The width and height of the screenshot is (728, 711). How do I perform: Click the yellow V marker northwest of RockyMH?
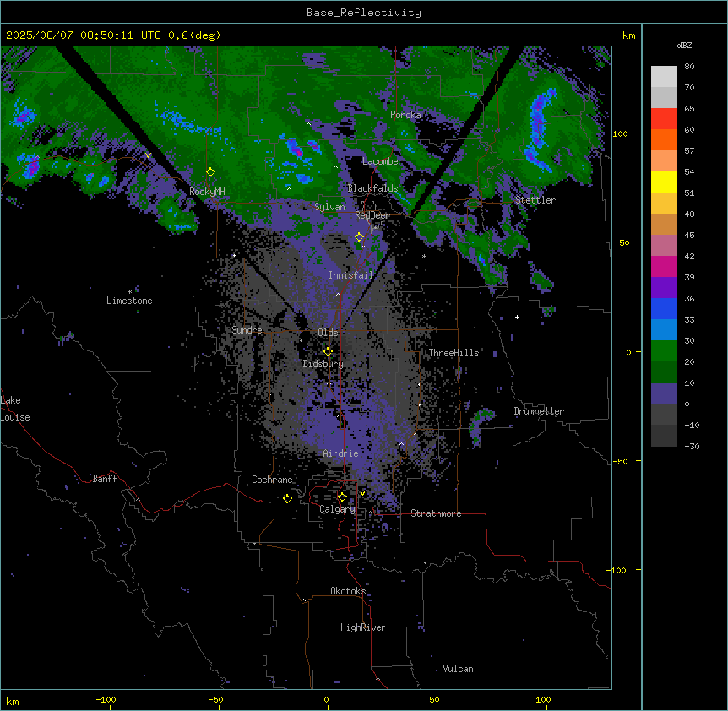[x=148, y=155]
